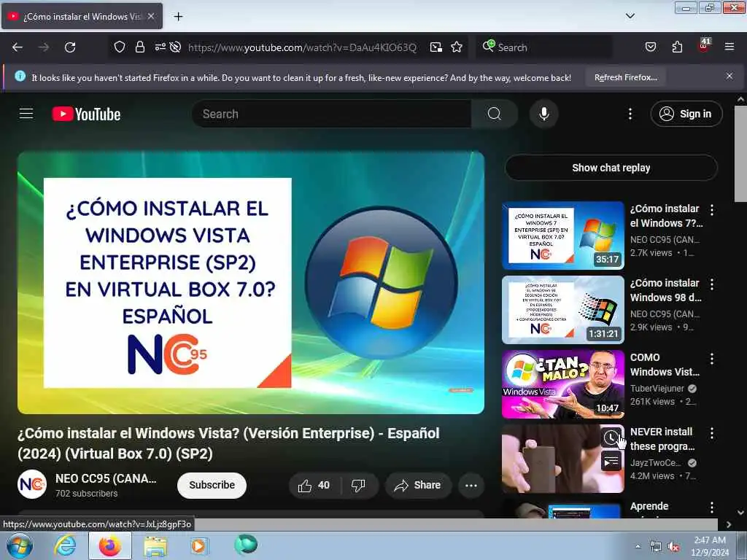Close the Cómo instalar el Windows Vista tab
The image size is (747, 560).
[151, 16]
